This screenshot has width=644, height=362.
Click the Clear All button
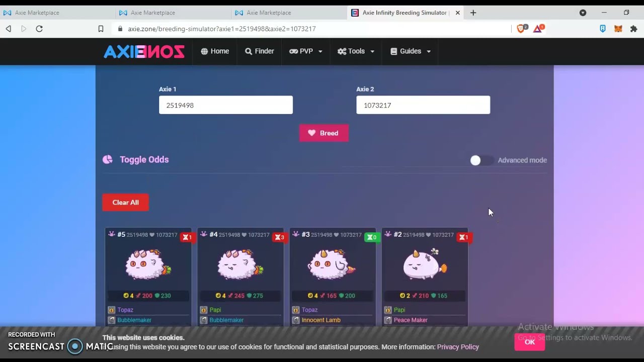click(x=125, y=202)
